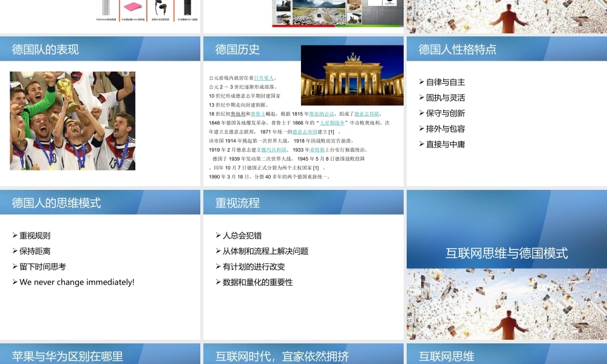Follow the 普鲁士 hyperlink
Viewport: 607px width, 364px height.
pos(258,114)
